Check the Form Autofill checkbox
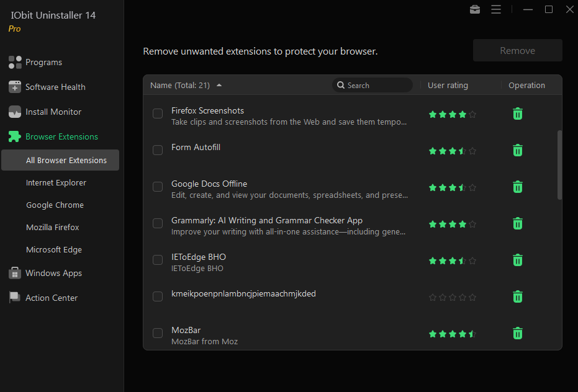Viewport: 578px width, 392px height. click(158, 150)
